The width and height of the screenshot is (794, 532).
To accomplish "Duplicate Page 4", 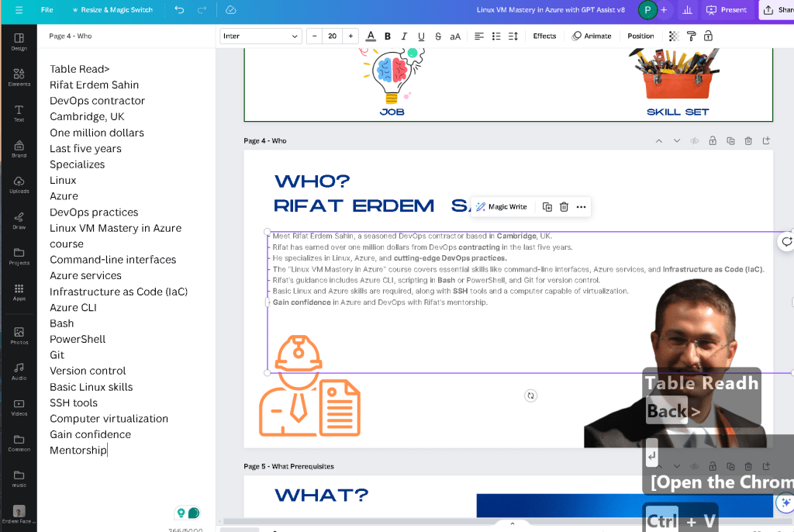I will [x=730, y=141].
